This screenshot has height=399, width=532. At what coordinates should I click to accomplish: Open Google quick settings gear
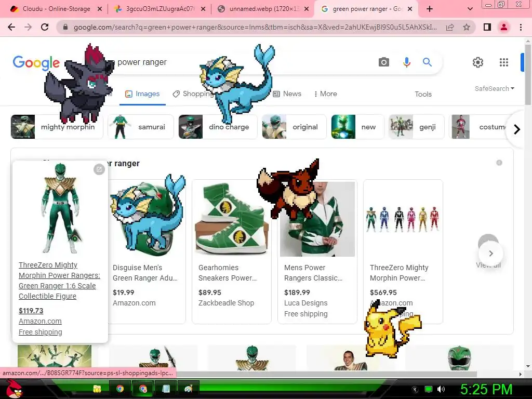tap(478, 62)
